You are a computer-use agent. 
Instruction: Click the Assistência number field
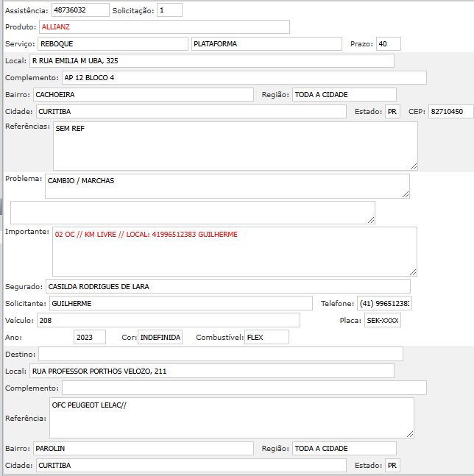80,10
